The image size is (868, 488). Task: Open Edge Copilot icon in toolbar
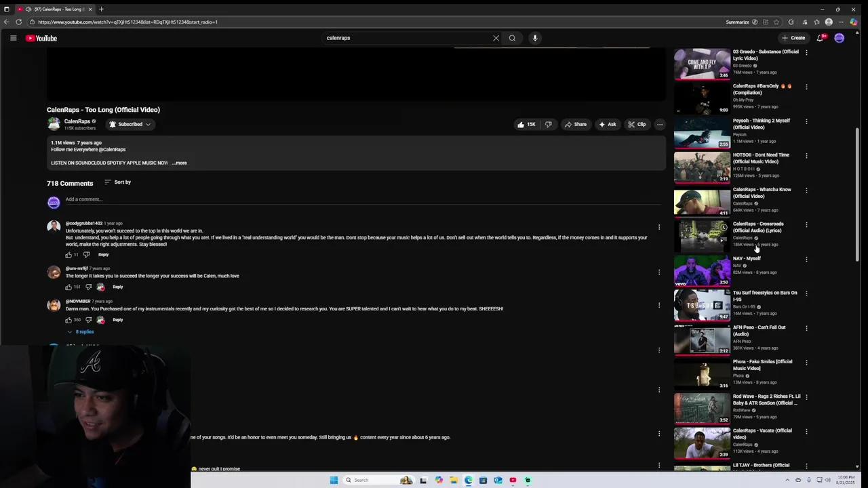click(854, 22)
